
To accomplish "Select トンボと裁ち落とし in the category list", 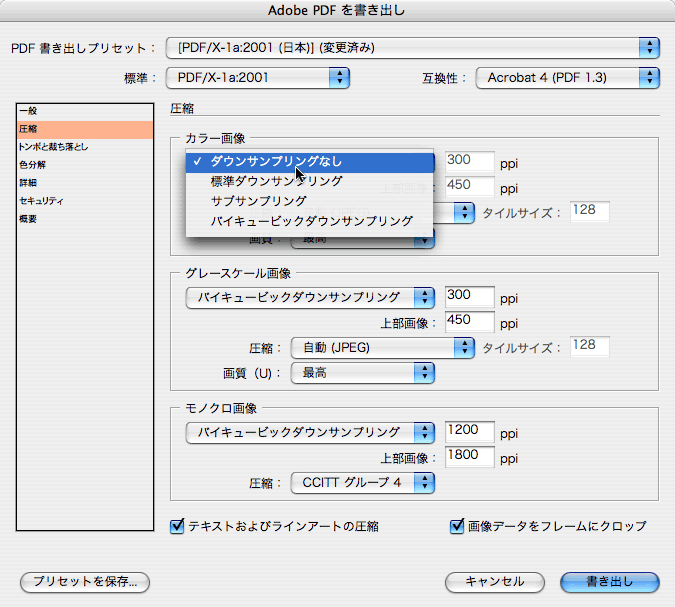I will pyautogui.click(x=85, y=147).
